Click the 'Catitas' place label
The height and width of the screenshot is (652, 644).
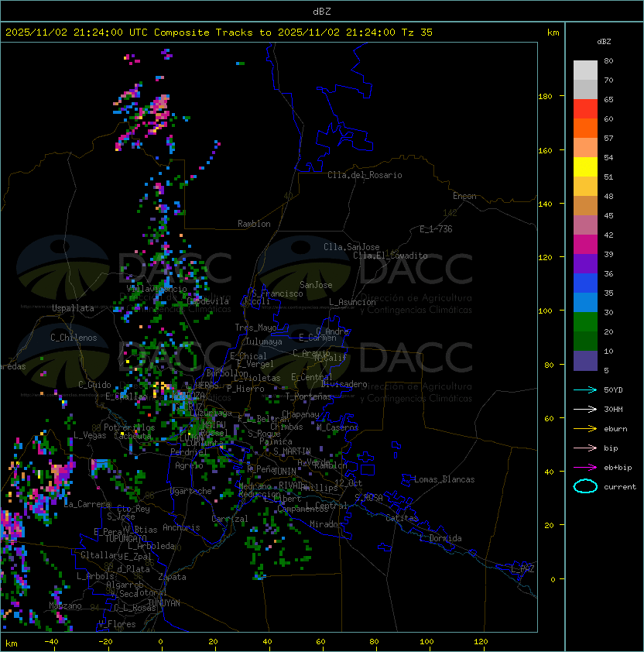point(402,518)
